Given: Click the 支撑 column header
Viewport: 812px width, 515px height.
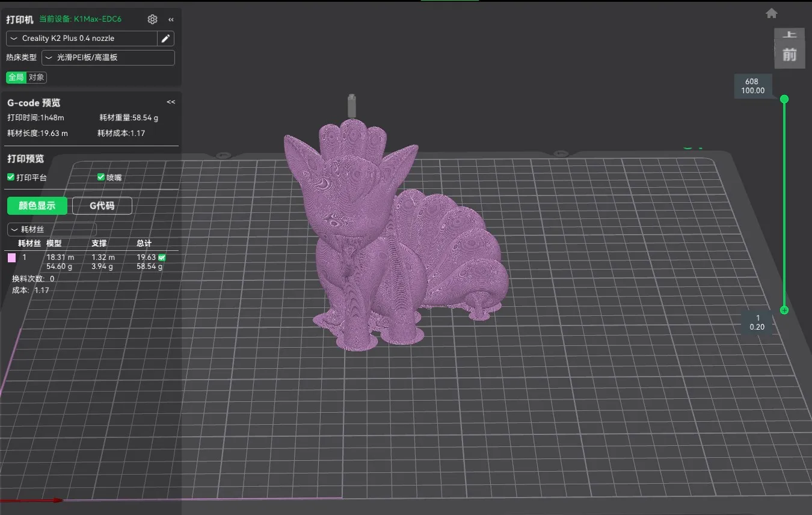Looking at the screenshot, I should pos(99,243).
